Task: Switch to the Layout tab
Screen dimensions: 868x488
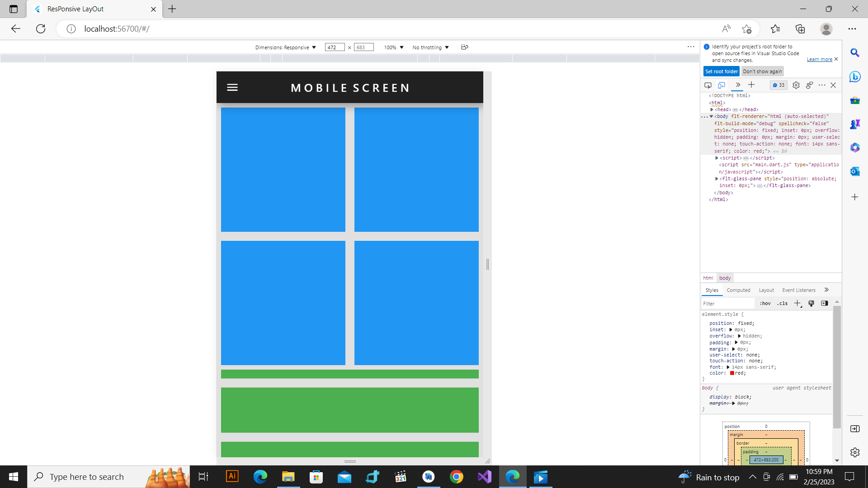Action: point(766,290)
